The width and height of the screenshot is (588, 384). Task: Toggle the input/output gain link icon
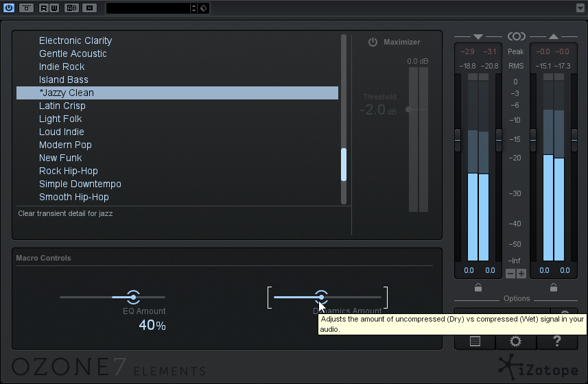(516, 36)
